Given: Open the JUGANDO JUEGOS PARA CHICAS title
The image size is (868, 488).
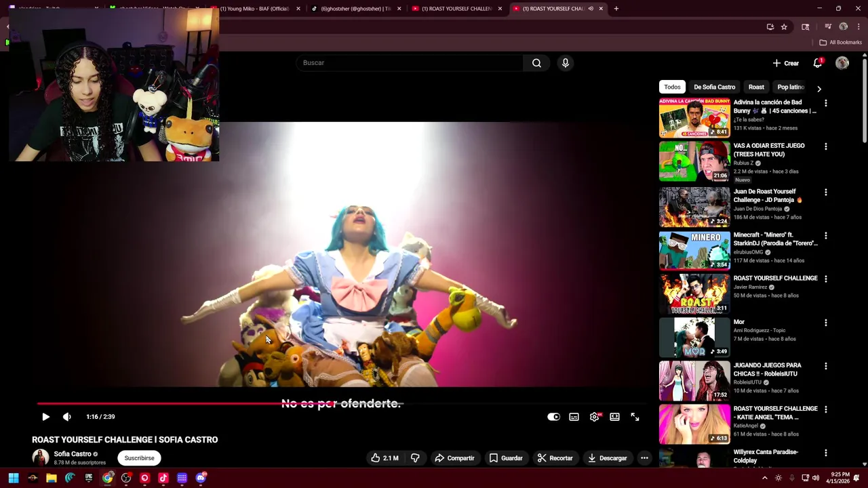Looking at the screenshot, I should pos(767,369).
